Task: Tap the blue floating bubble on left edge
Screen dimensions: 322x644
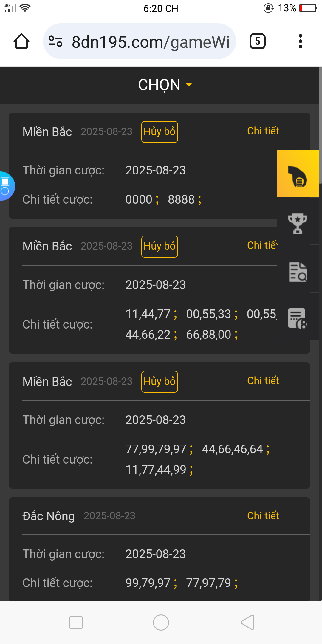Action: pyautogui.click(x=6, y=186)
